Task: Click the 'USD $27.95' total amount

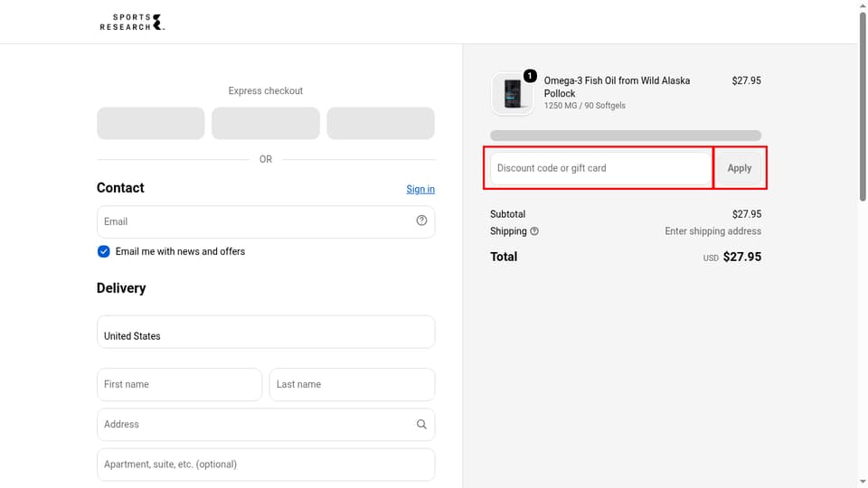Action: (731, 258)
